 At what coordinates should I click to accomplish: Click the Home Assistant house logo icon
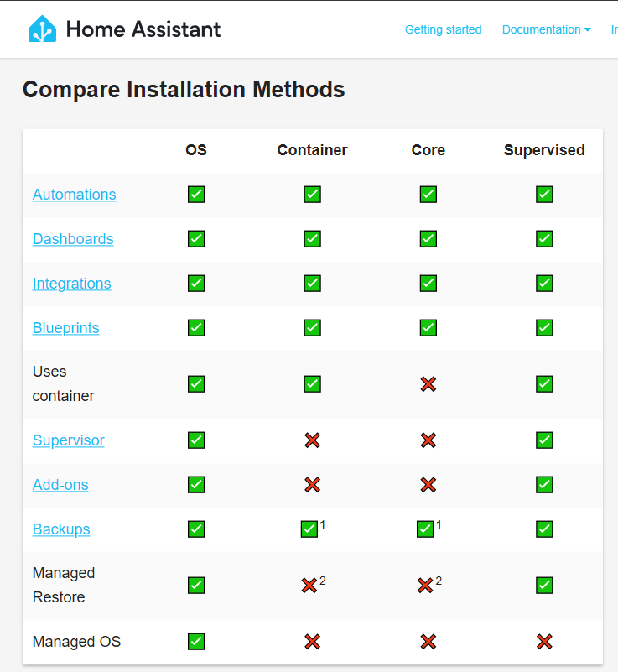[42, 29]
